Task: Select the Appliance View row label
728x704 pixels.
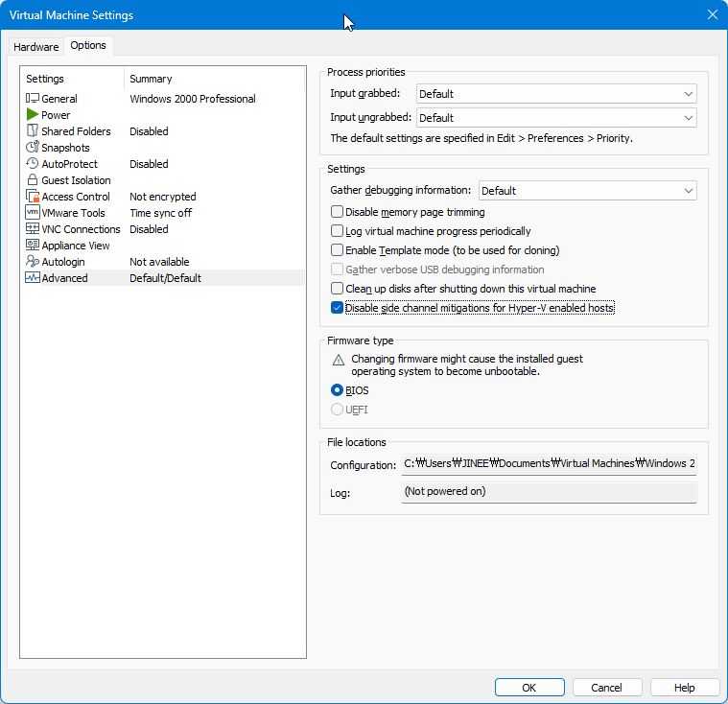Action: (76, 246)
